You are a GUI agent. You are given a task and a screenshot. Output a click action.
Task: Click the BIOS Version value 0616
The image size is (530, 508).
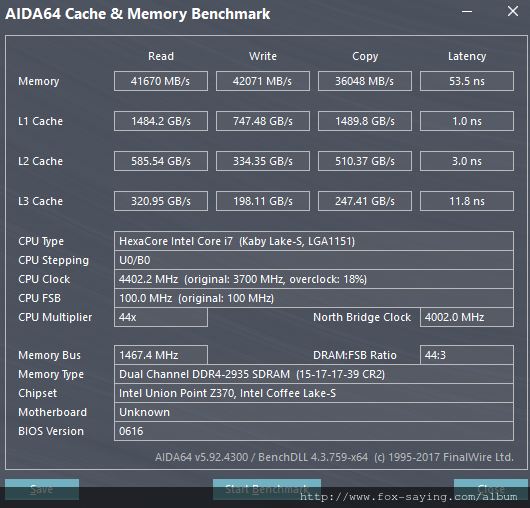click(x=314, y=431)
